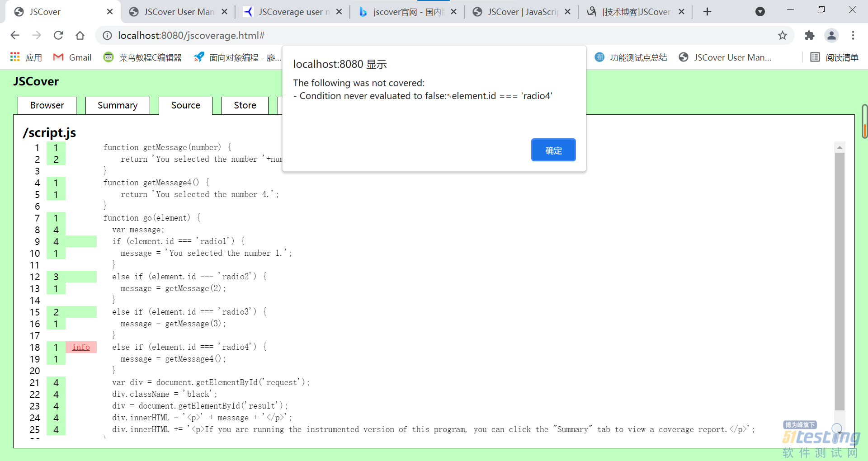Click 'function getMessage(number)' code line
This screenshot has width=868, height=461.
click(x=167, y=147)
